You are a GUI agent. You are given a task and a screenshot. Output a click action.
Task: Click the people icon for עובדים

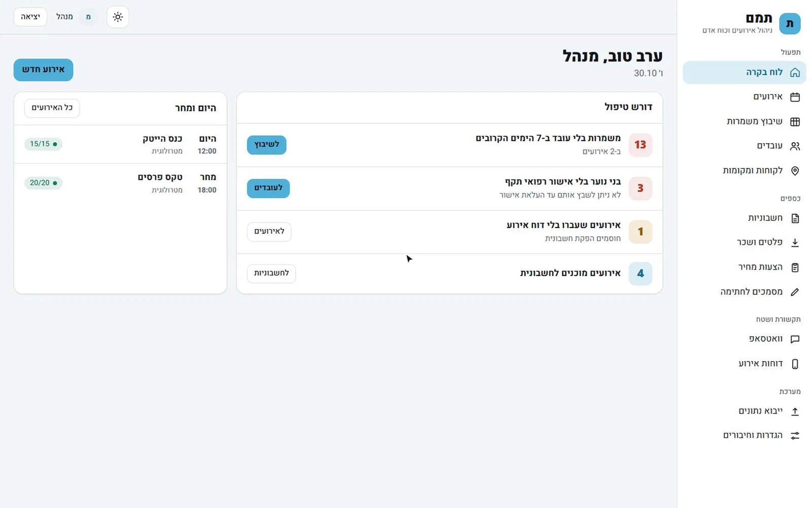coord(795,146)
